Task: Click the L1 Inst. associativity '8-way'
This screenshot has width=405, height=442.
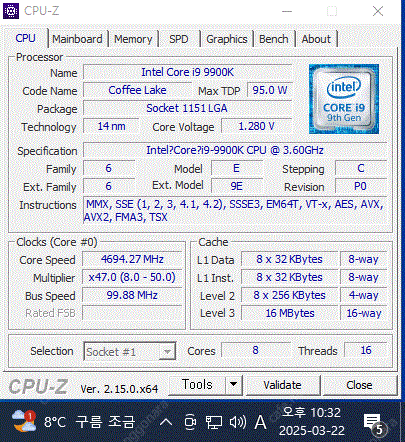Action: pyautogui.click(x=363, y=277)
